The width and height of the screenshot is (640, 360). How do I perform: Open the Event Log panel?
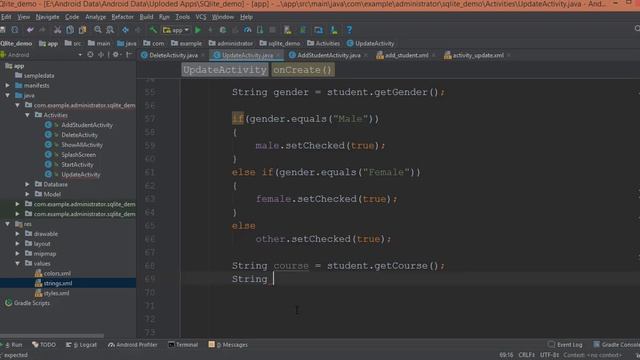[x=565, y=345]
